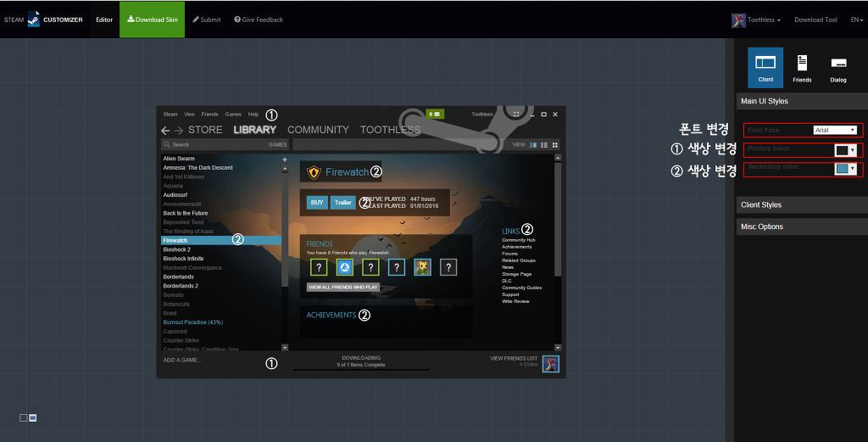
Task: Click the Firewatch shield game icon
Action: pos(314,172)
